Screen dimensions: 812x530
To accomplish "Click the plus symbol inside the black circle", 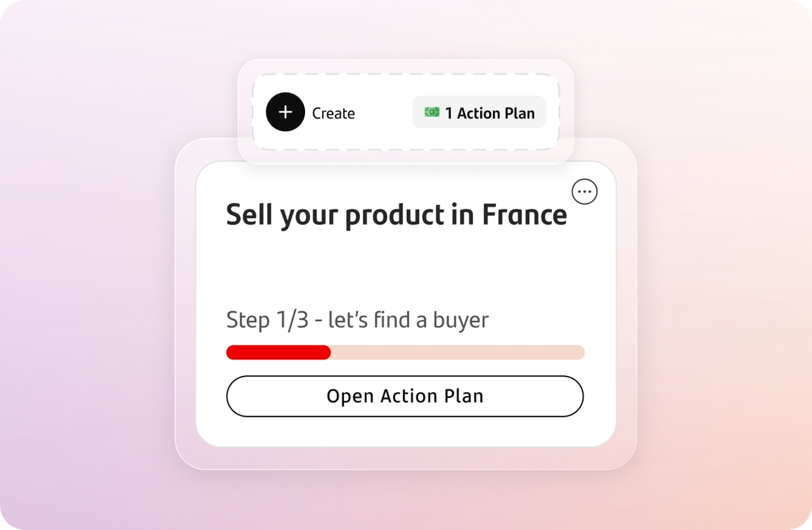I will tap(285, 112).
